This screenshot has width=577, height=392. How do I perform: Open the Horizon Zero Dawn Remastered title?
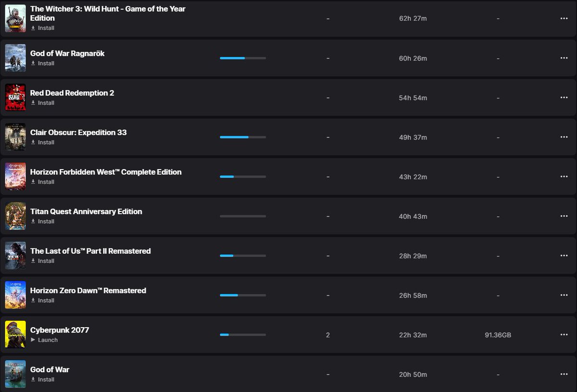[x=88, y=290]
